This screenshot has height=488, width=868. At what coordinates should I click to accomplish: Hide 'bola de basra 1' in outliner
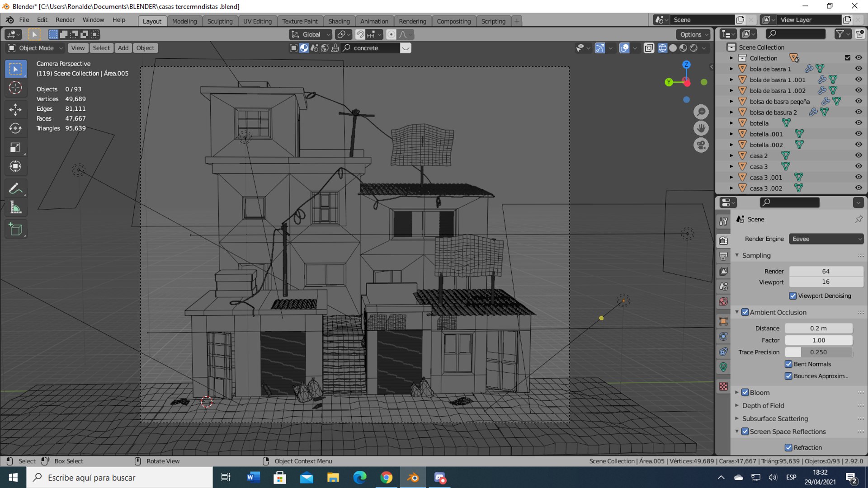[x=859, y=69]
